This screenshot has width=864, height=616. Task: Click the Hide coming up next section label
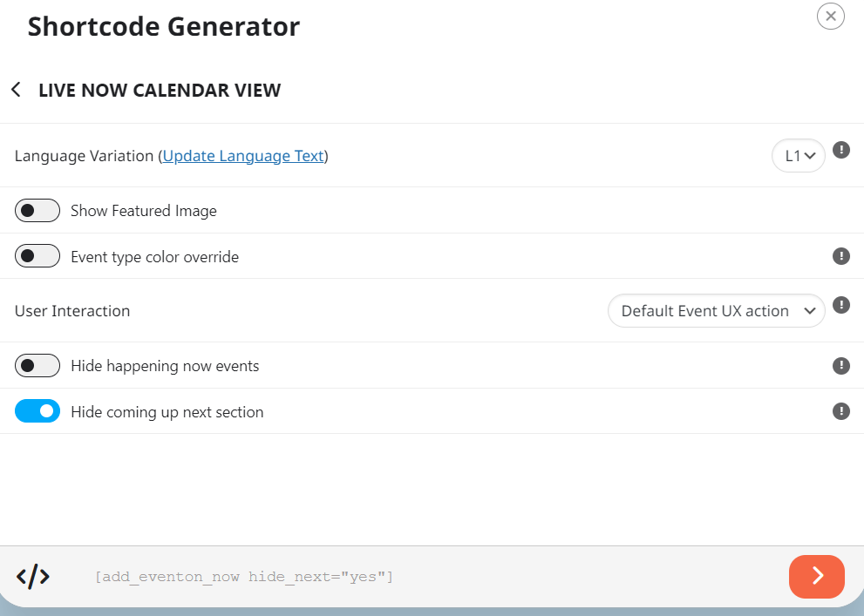[x=167, y=412]
